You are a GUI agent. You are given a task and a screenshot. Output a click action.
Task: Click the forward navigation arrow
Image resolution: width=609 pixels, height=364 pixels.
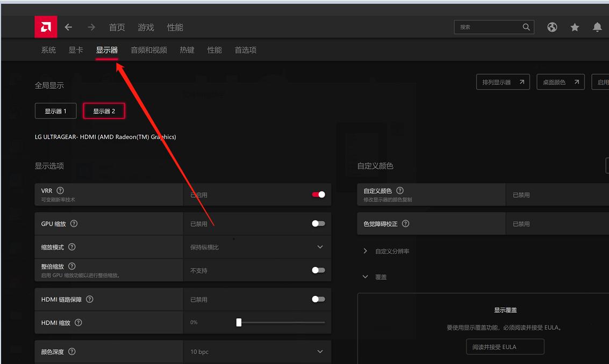click(91, 26)
